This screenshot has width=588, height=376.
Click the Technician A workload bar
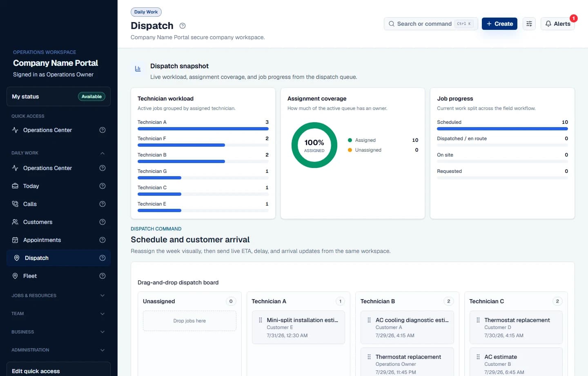pos(203,129)
